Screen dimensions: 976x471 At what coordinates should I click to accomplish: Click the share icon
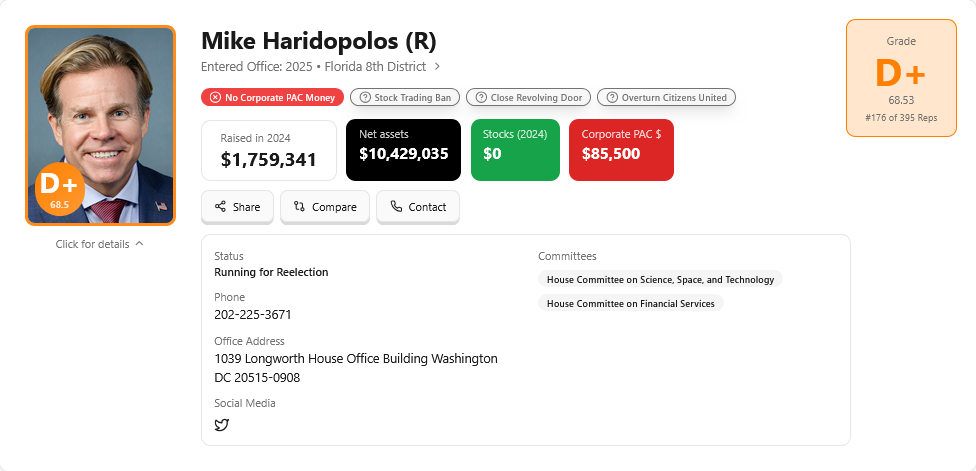tap(220, 207)
